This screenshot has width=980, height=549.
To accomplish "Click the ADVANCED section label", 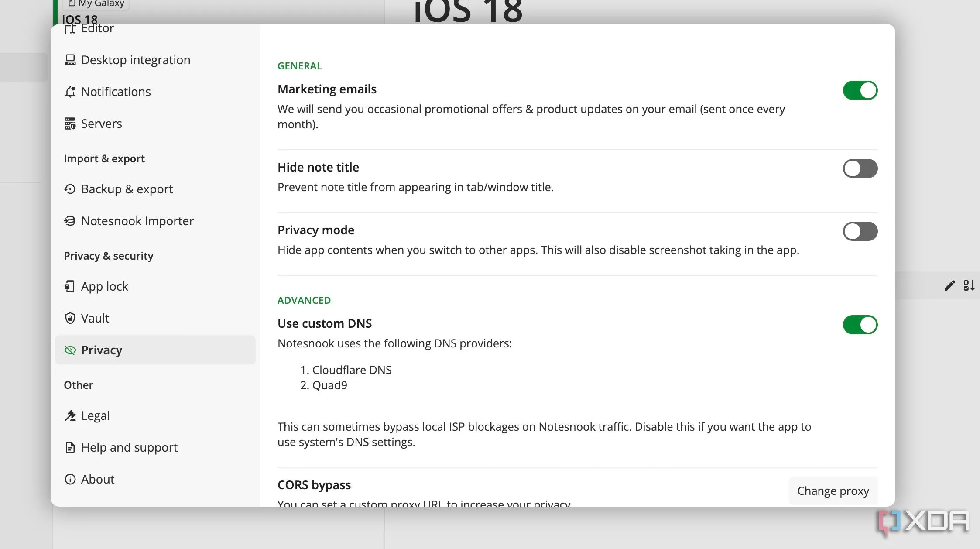I will (304, 300).
